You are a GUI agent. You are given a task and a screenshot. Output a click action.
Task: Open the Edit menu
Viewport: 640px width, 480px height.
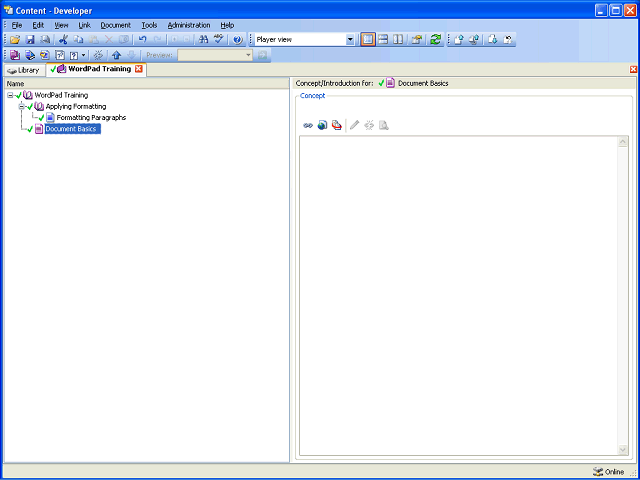(38, 25)
